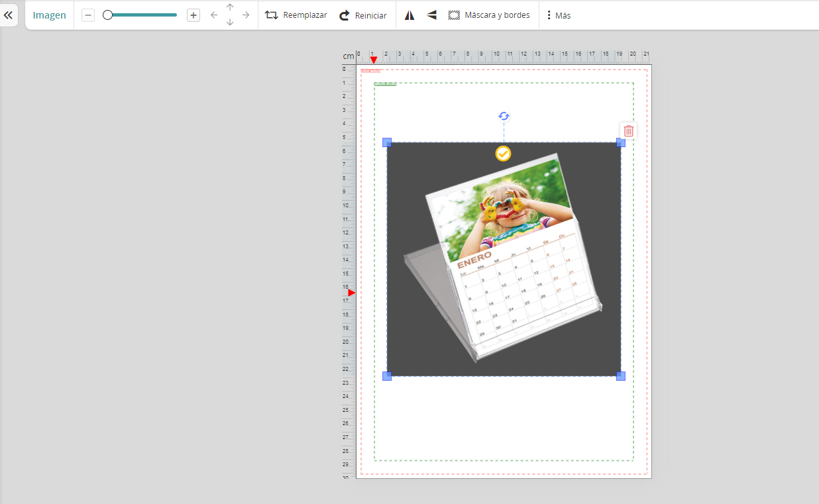Viewport: 819px width, 504px height.
Task: Collapse the sidebar with the double-chevron
Action: 9,15
